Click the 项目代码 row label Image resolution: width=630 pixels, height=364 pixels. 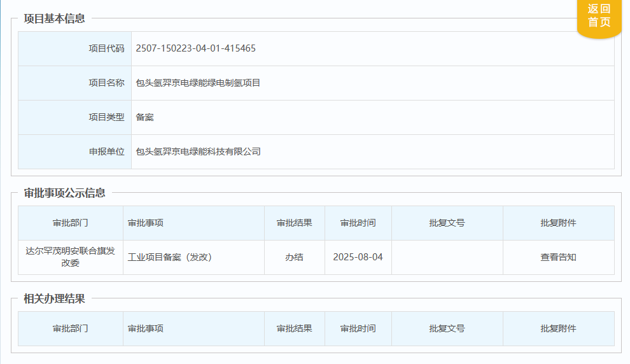point(106,48)
